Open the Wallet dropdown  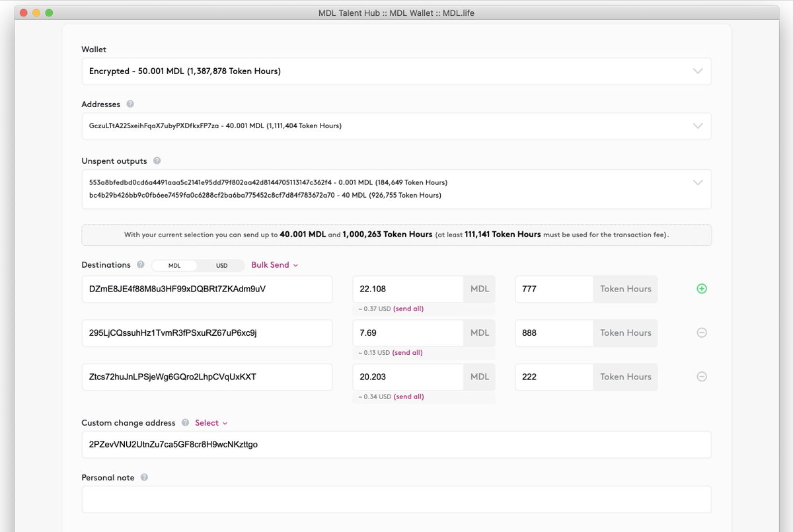click(x=397, y=71)
